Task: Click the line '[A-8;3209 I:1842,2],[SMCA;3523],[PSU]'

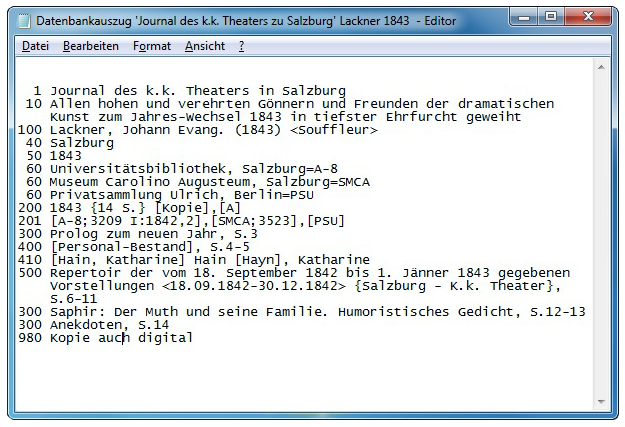Action: click(197, 220)
